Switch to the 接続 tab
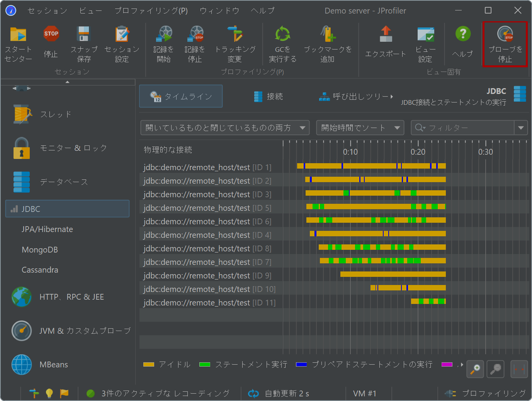 tap(269, 97)
